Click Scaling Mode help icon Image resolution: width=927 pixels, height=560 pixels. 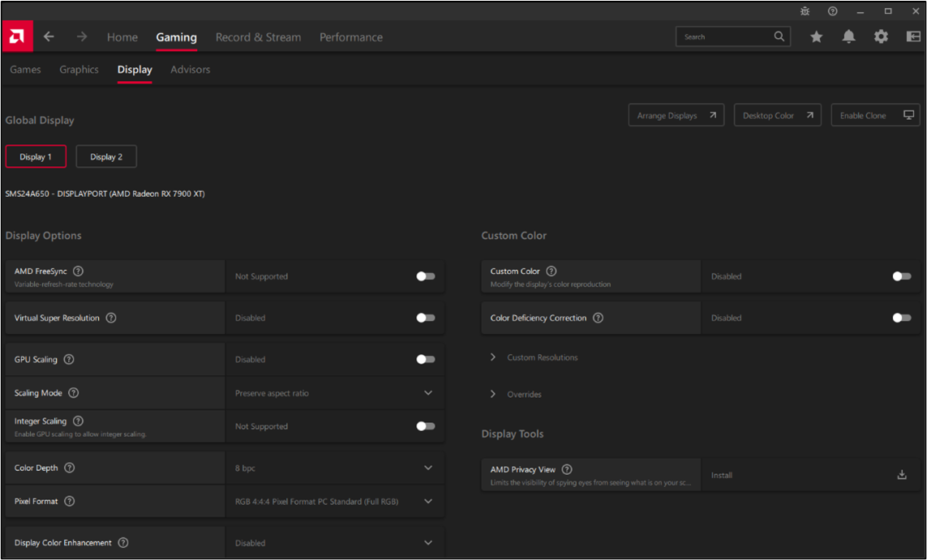[x=73, y=393]
